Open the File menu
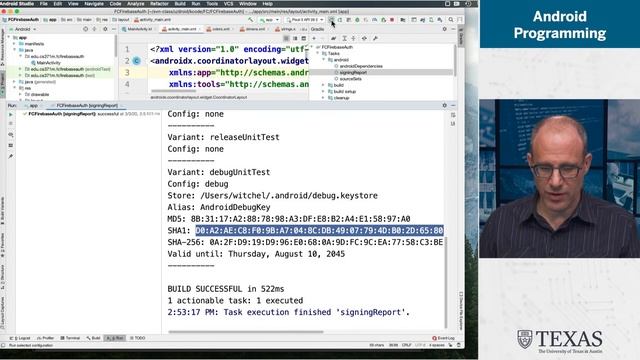Screen dimensions: 640x360 [44, 4]
